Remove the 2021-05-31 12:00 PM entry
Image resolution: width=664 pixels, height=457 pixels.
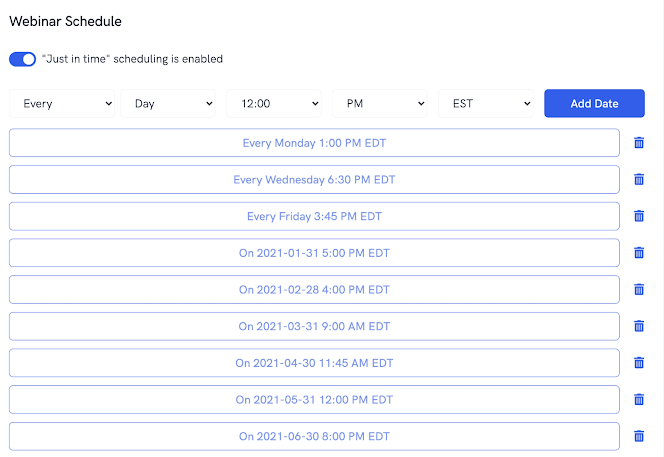(x=639, y=400)
